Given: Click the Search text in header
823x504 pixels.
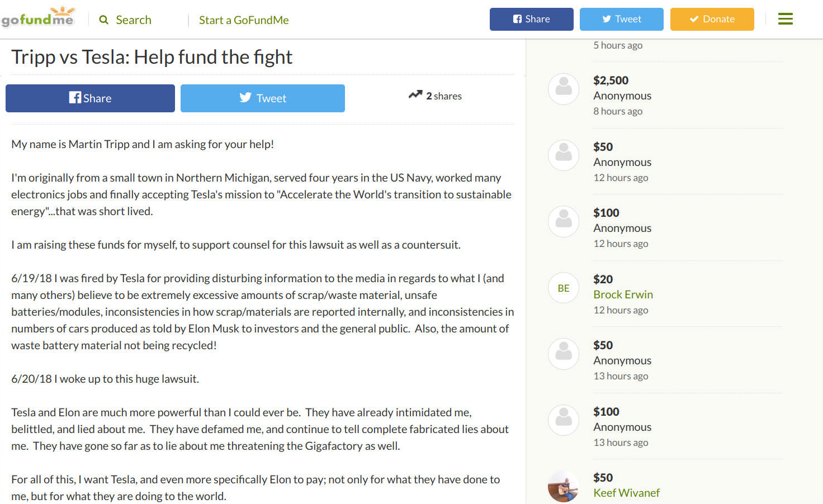Looking at the screenshot, I should [134, 20].
